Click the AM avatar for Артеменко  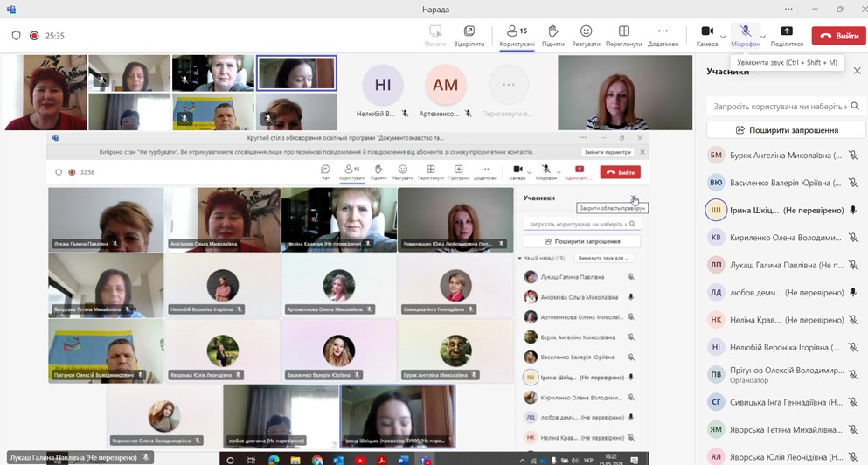(445, 85)
